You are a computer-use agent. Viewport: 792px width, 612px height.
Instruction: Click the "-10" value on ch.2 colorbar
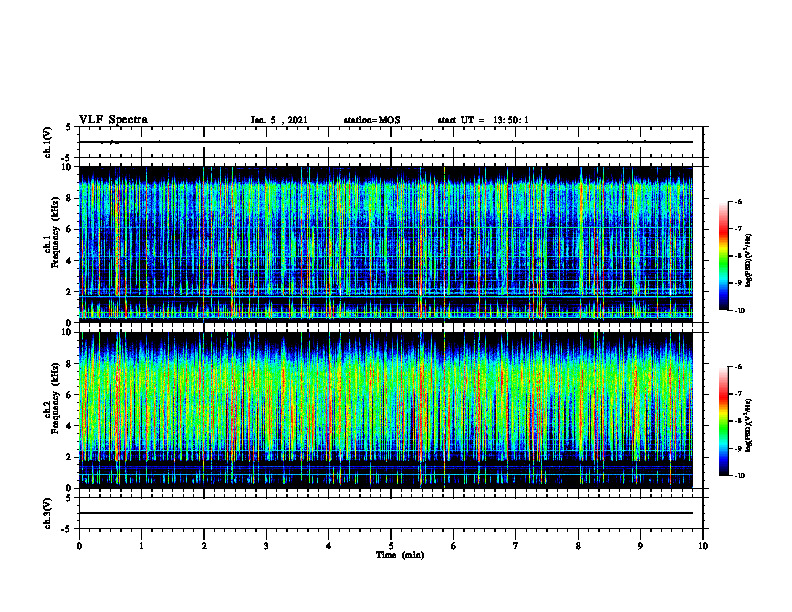pos(739,475)
